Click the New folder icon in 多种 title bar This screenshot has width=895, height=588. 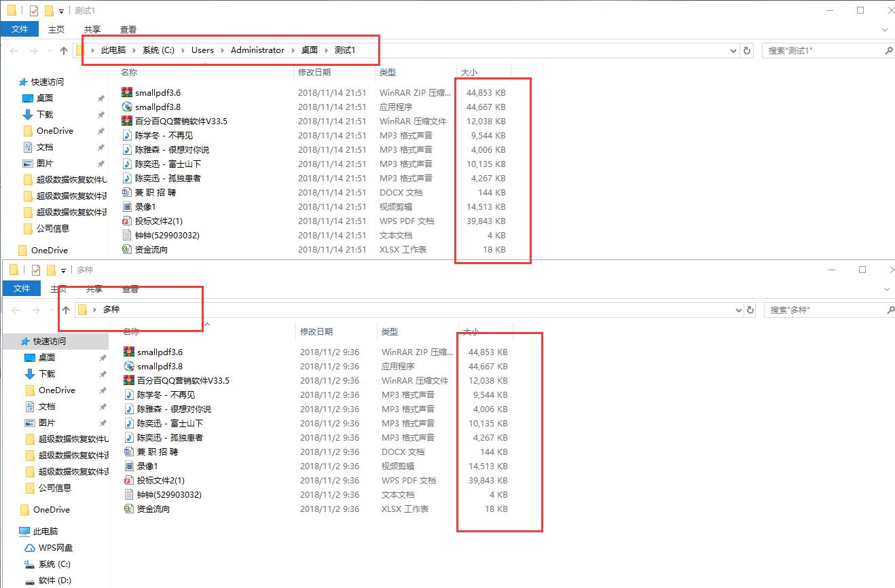(50, 270)
